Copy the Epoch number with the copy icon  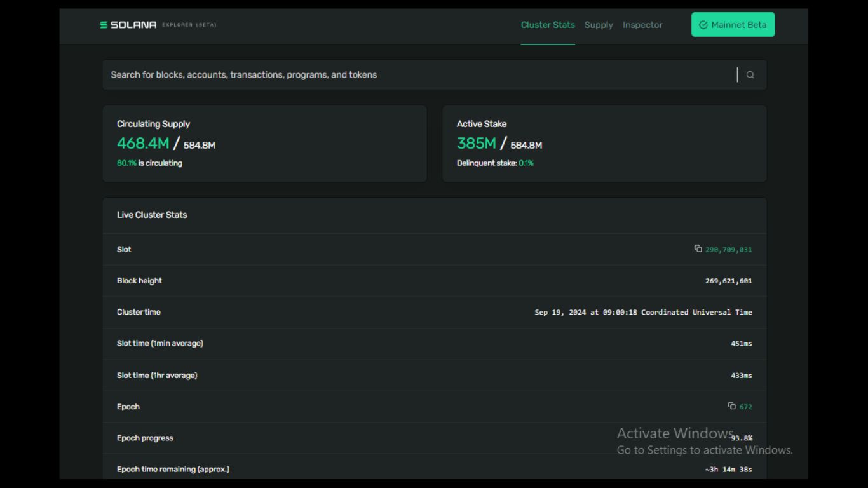pos(732,405)
